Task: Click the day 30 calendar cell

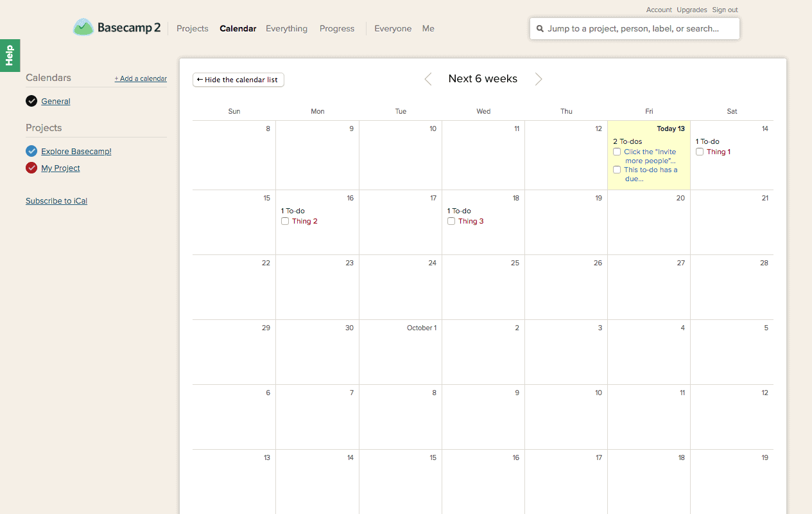Action: click(317, 352)
